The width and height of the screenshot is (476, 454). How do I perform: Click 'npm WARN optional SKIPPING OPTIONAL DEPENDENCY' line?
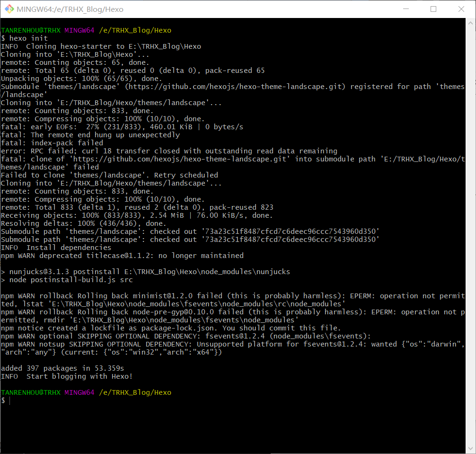click(186, 336)
